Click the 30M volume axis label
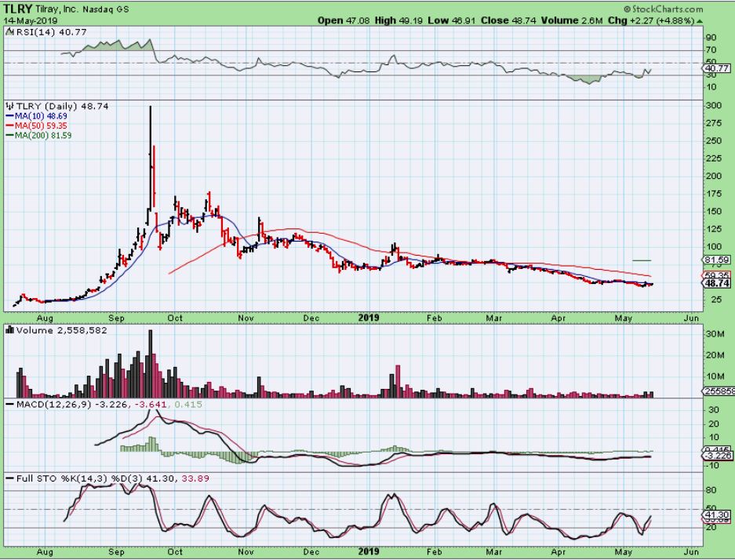Screen dimensions: 735x560 (714, 333)
